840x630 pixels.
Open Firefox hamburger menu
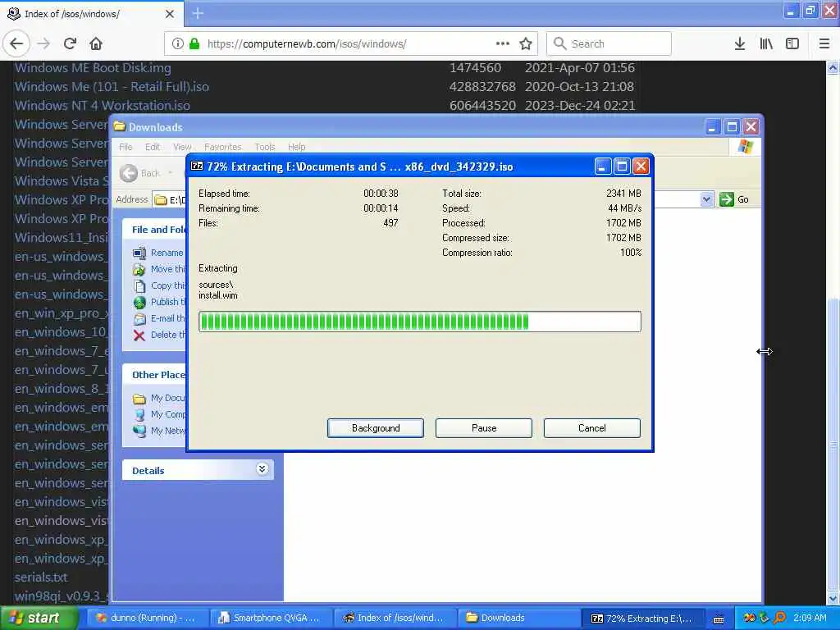tap(824, 43)
